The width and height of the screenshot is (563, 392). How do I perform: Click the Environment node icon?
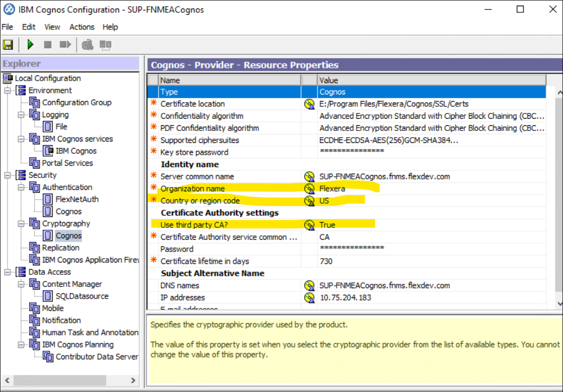pyautogui.click(x=21, y=90)
